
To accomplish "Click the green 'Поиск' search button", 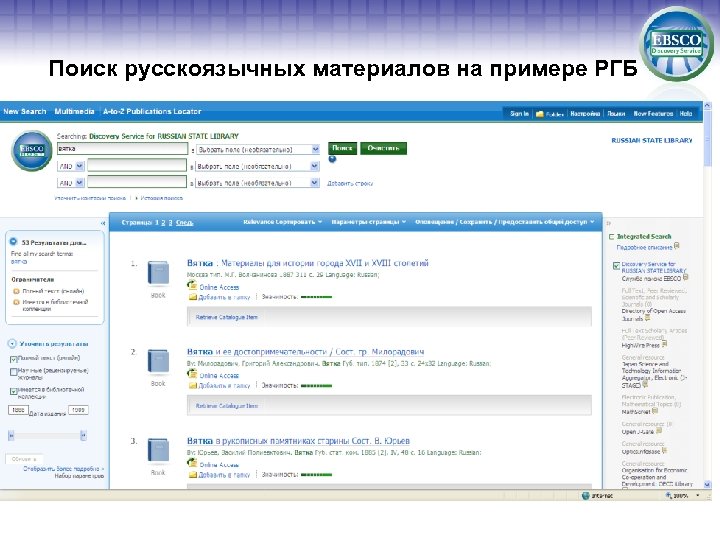I will point(342,148).
